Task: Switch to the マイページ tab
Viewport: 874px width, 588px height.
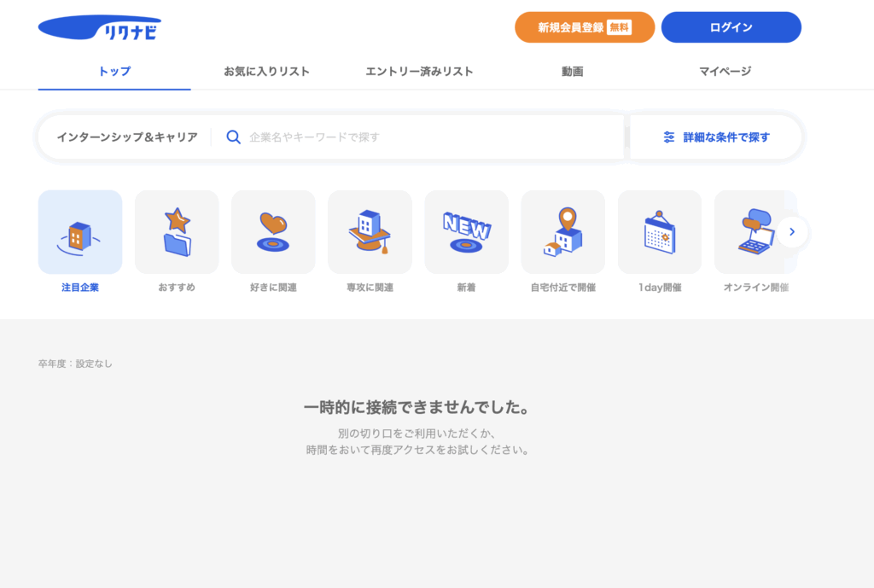Action: tap(725, 72)
